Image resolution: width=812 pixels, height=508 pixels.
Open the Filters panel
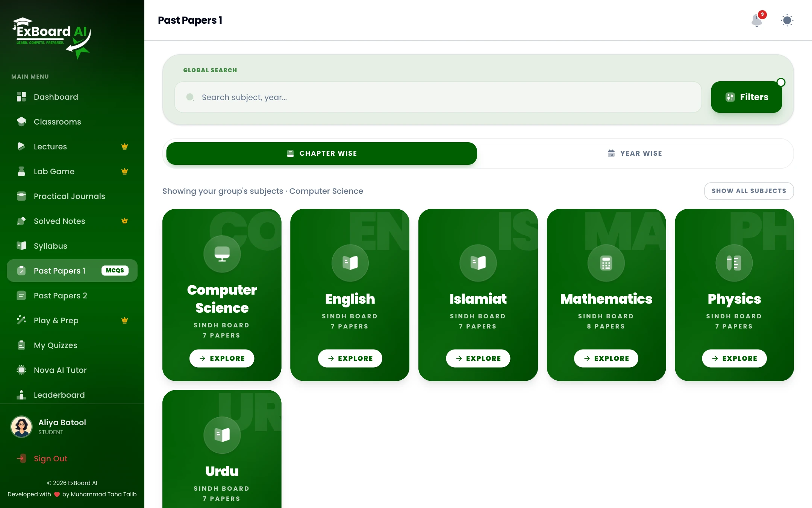(x=746, y=97)
